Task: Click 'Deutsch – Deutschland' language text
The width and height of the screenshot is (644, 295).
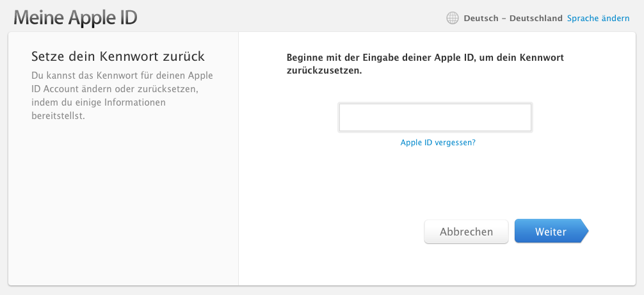Action: [x=513, y=19]
